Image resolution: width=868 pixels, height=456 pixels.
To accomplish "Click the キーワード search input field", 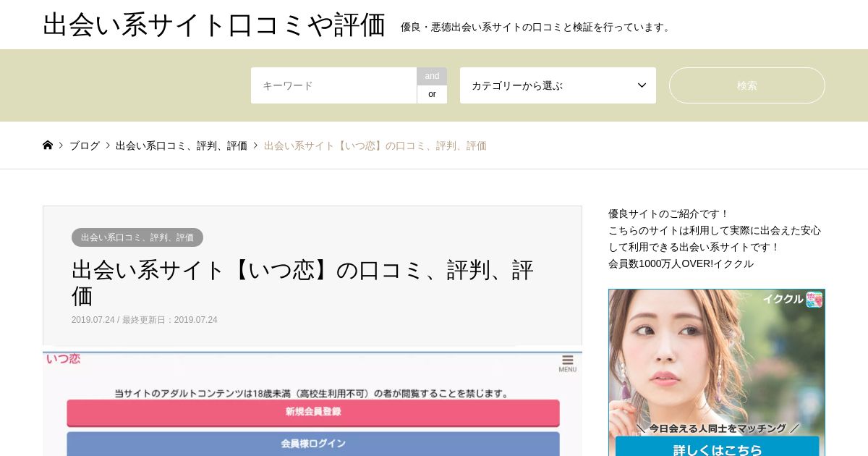I will pos(333,85).
